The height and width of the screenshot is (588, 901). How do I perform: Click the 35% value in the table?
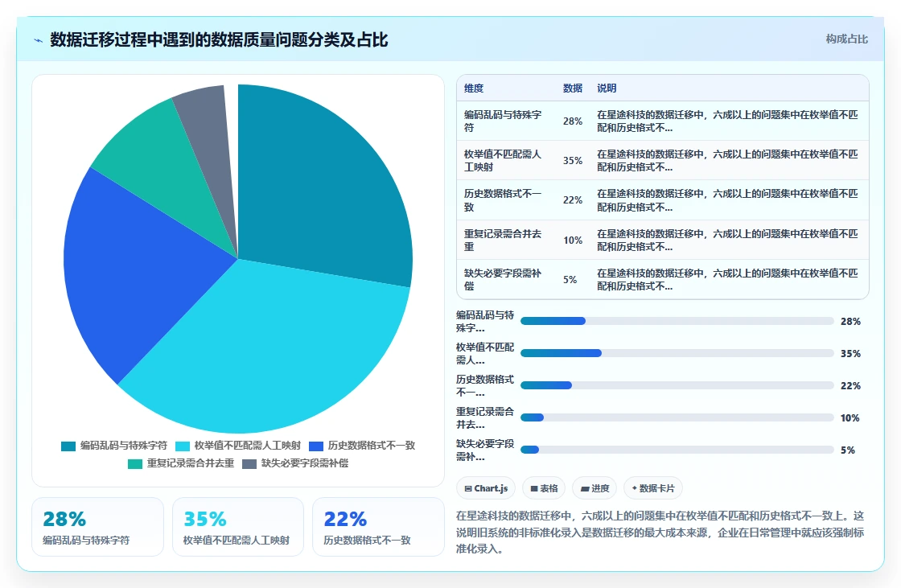click(x=573, y=160)
